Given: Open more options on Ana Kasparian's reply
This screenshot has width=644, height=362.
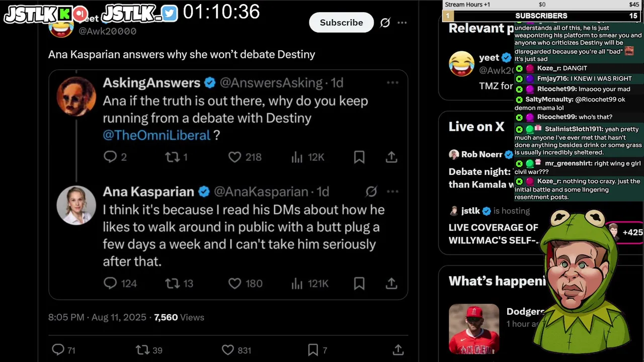Looking at the screenshot, I should point(392,192).
